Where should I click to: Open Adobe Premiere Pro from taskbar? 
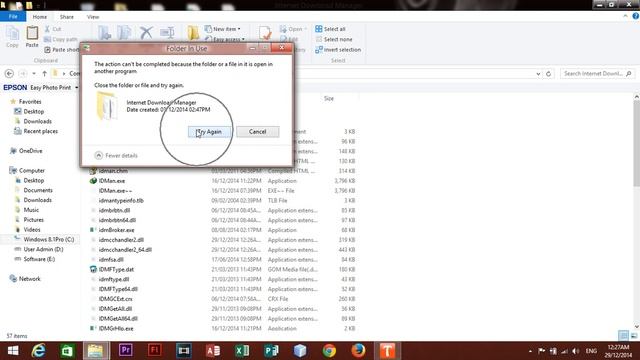pyautogui.click(x=125, y=351)
